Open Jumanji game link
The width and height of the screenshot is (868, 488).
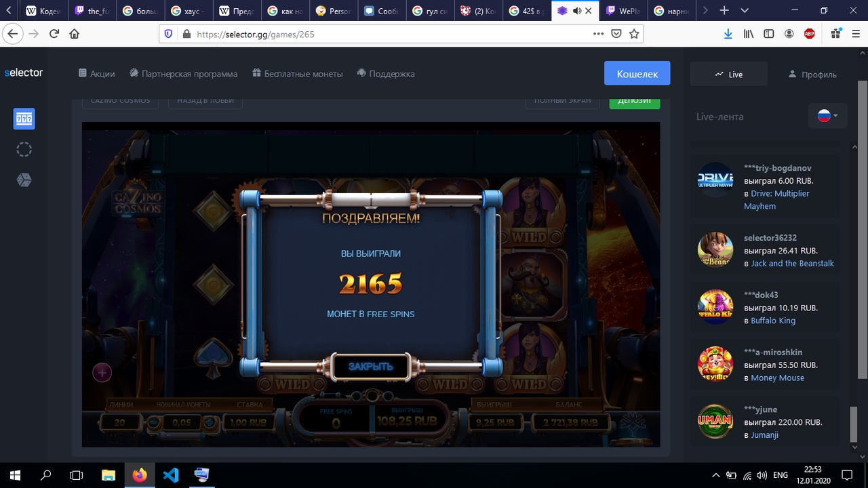coord(764,435)
